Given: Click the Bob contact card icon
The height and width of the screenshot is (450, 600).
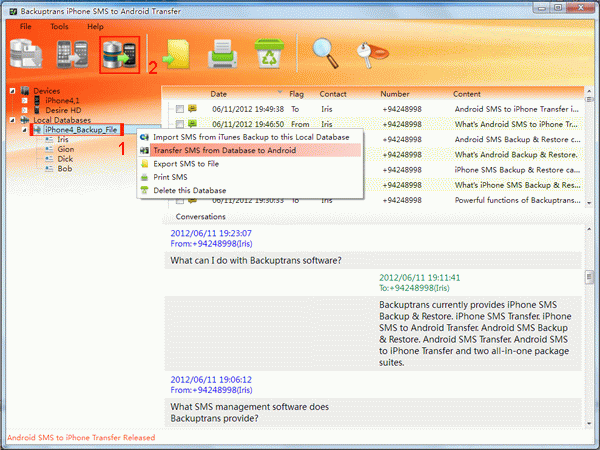Looking at the screenshot, I should (49, 169).
